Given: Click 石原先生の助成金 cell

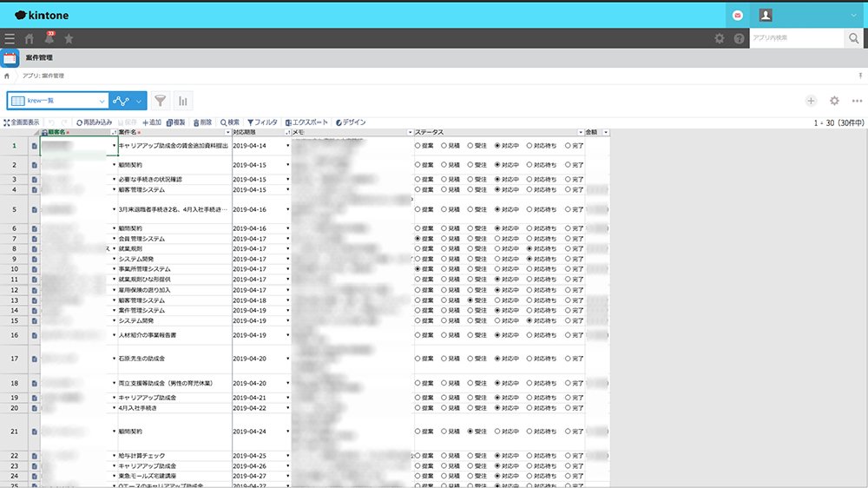Looking at the screenshot, I should point(175,359).
